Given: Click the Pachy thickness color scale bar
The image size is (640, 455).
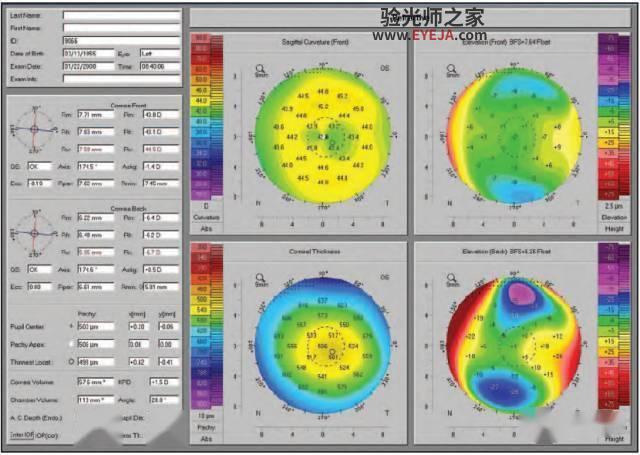Looking at the screenshot, I should (207, 326).
